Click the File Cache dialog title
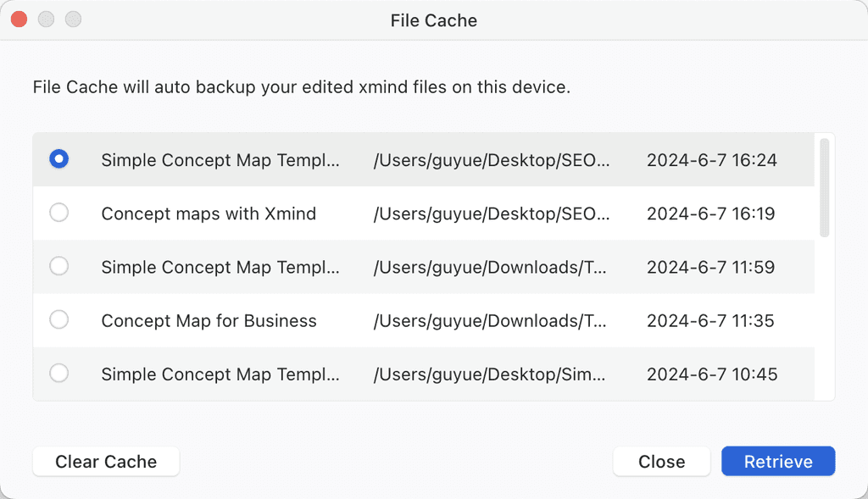 point(433,19)
